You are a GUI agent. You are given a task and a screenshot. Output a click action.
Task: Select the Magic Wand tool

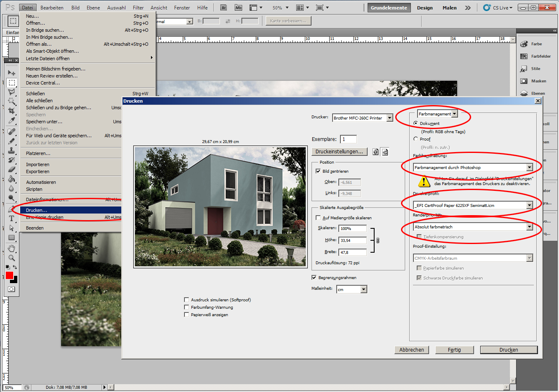(12, 101)
